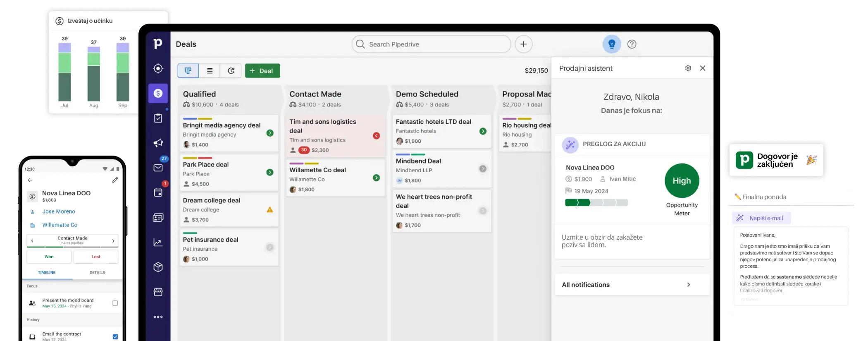Switch to pipeline kanban view
The height and width of the screenshot is (341, 868).
pyautogui.click(x=188, y=71)
